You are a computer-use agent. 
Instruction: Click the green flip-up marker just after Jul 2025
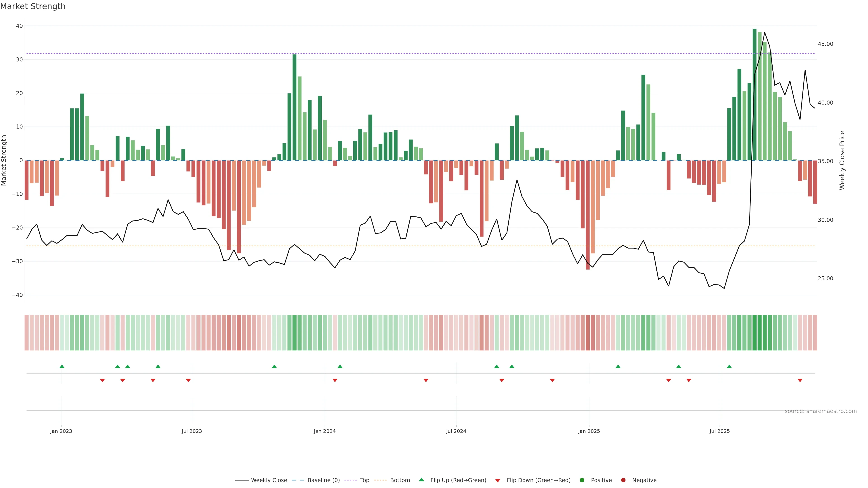click(729, 366)
